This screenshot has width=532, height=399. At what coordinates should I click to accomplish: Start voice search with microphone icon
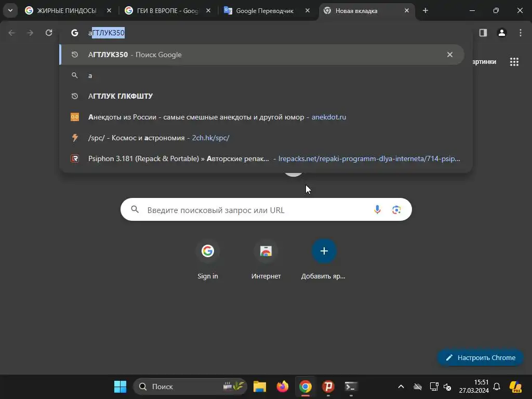[x=377, y=210]
